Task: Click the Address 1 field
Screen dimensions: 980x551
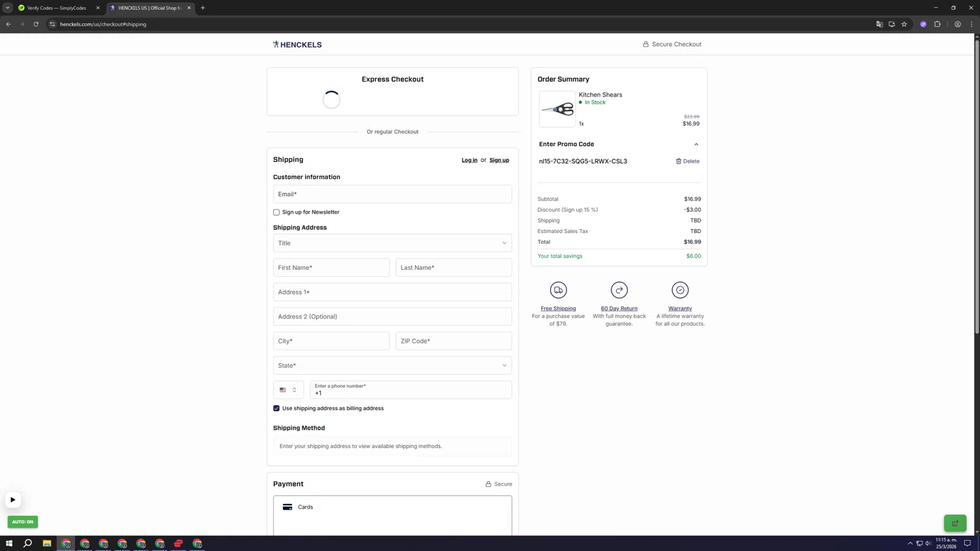Action: tap(393, 292)
